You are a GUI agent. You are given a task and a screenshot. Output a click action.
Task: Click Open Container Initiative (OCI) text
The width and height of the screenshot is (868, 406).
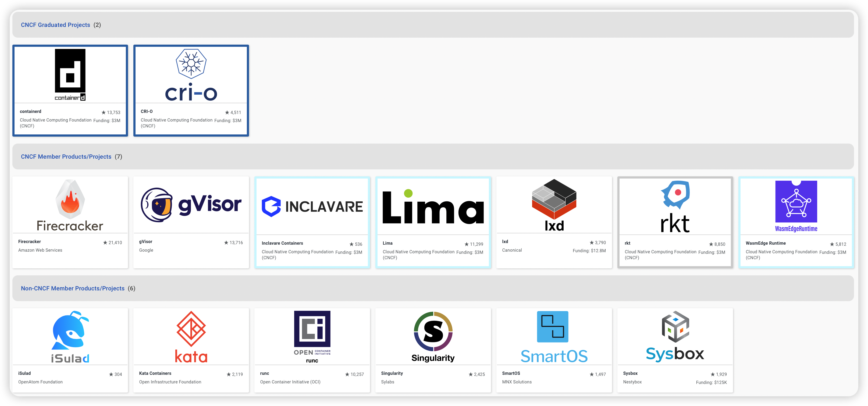click(x=290, y=382)
